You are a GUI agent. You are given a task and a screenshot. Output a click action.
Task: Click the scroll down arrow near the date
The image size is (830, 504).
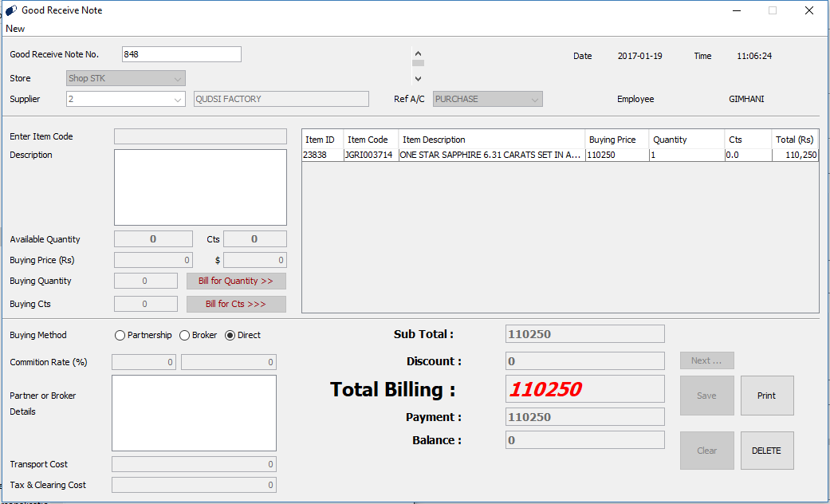coord(418,78)
